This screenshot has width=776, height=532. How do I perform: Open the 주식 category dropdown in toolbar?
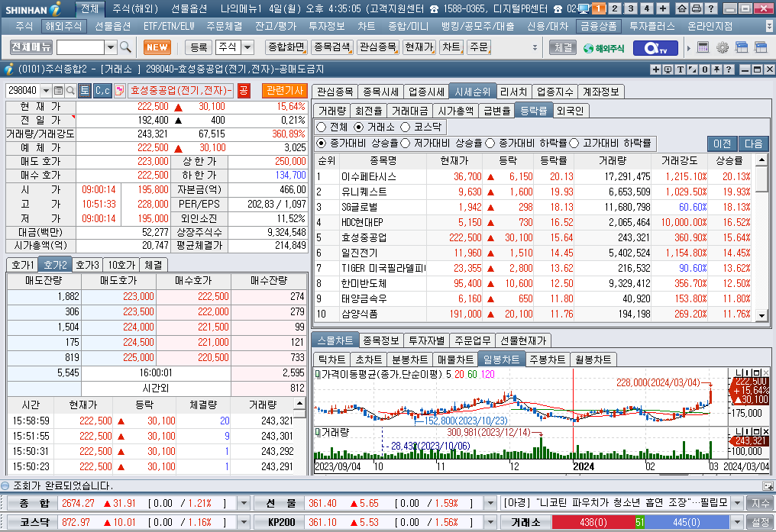coord(248,47)
